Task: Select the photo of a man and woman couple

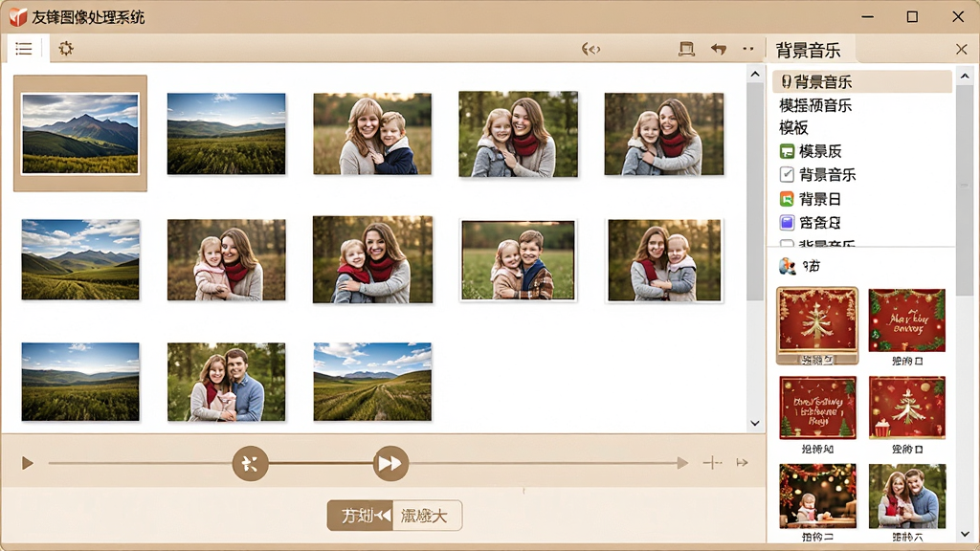Action: point(226,382)
